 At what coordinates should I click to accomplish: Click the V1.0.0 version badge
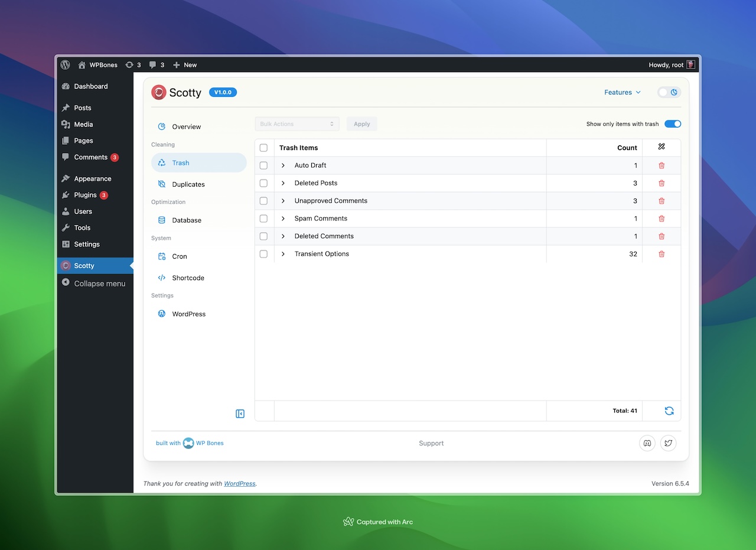223,92
